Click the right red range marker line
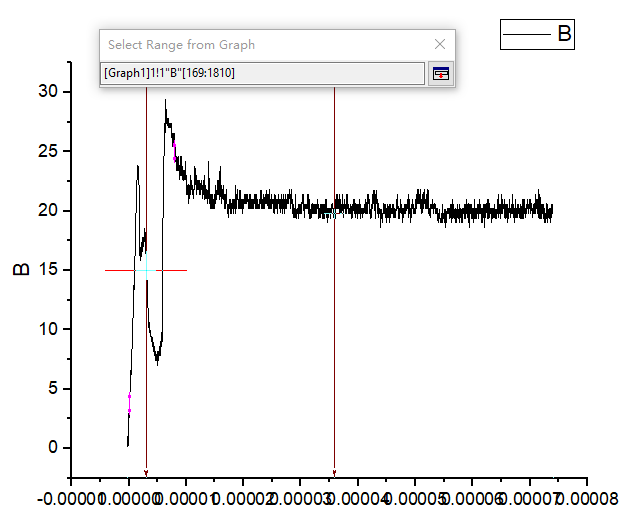 pyautogui.click(x=334, y=300)
